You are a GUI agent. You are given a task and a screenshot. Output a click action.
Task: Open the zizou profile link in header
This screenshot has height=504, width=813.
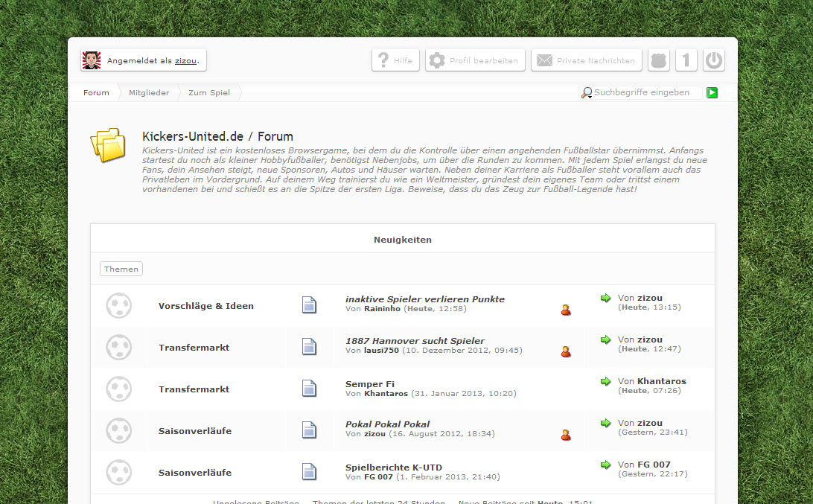(185, 60)
